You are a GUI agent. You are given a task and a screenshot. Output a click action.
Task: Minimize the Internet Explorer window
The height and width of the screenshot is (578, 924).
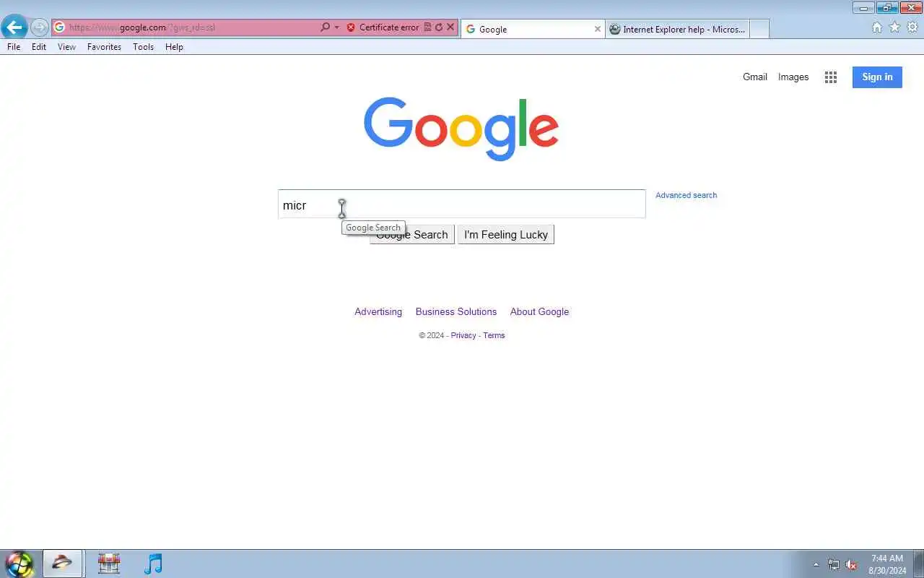coord(863,8)
